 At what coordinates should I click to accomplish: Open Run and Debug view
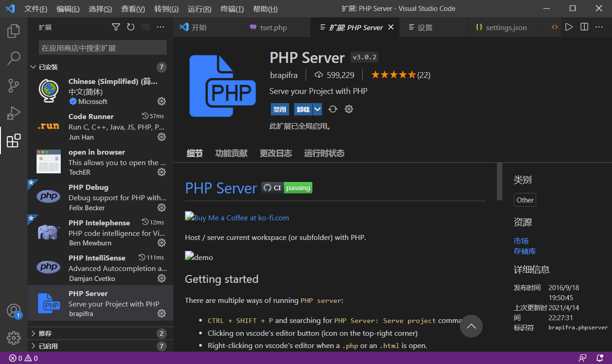coord(14,113)
